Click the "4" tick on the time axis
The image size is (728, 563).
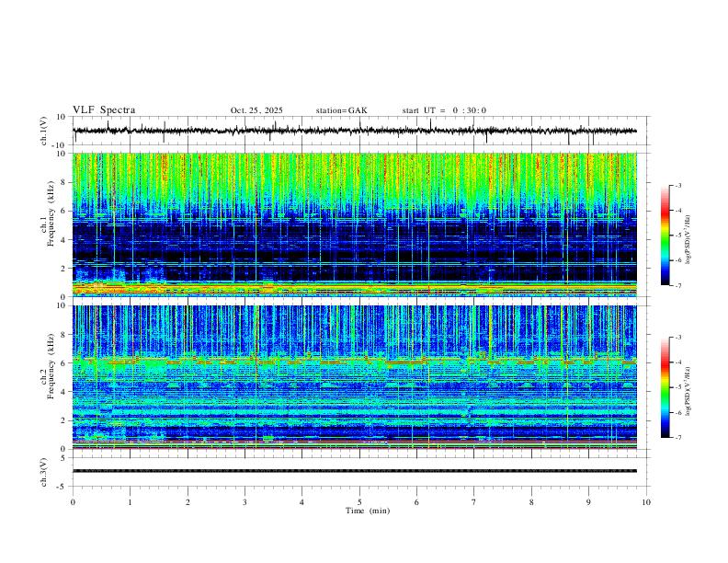tap(302, 502)
